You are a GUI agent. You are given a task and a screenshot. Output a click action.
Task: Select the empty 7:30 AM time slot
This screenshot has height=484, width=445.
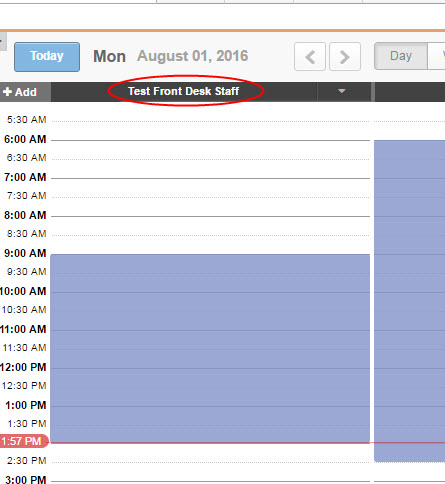211,207
